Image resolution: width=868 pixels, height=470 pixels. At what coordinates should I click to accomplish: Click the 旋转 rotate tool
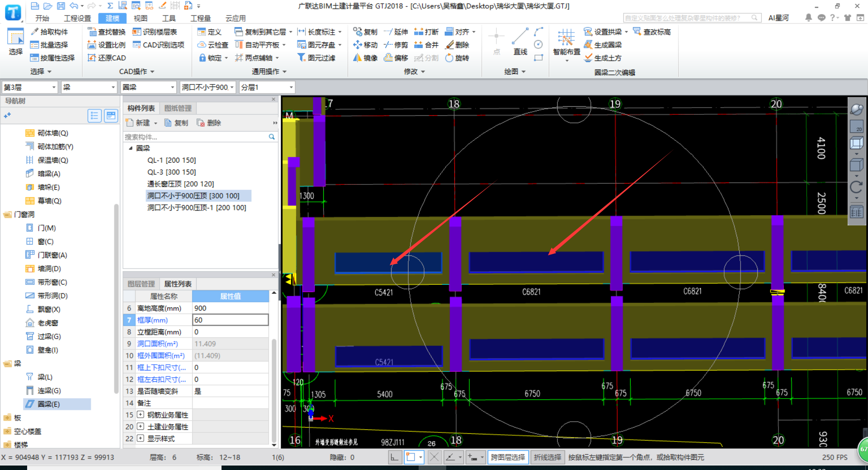pos(457,58)
